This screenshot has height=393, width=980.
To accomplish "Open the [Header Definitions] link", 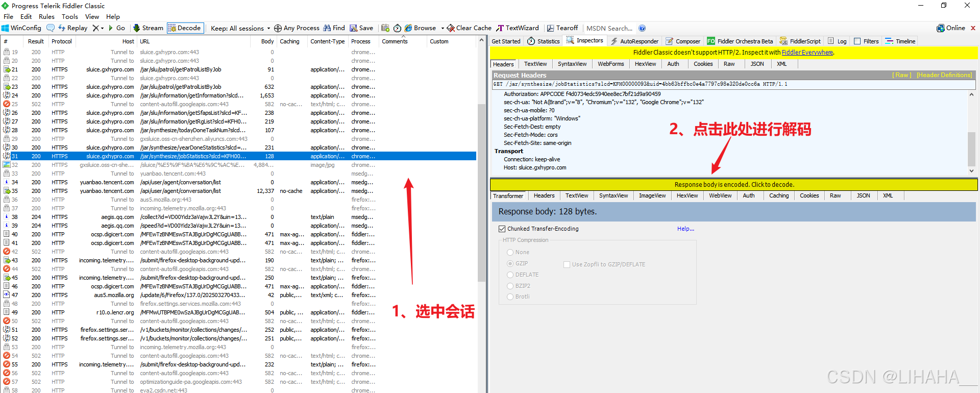I will pyautogui.click(x=944, y=75).
